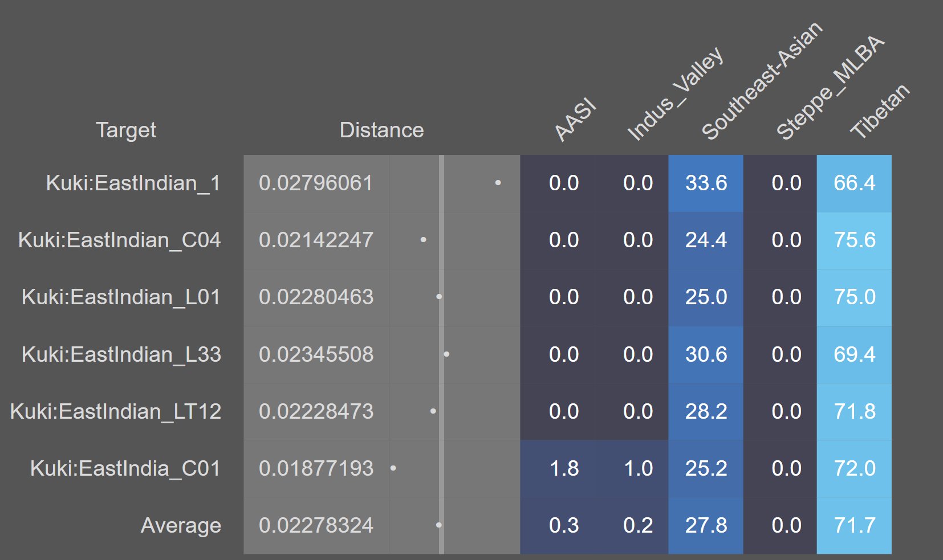Select distance value 0.02280463

tap(316, 297)
